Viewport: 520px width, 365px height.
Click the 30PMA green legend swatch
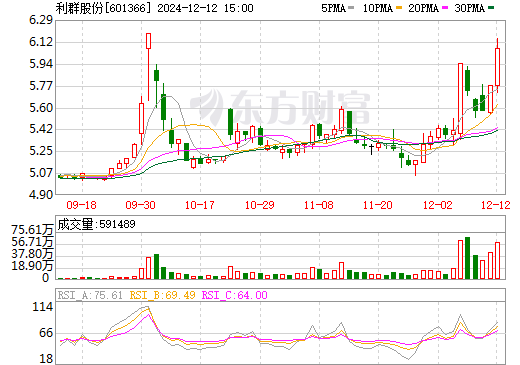pyautogui.click(x=491, y=8)
